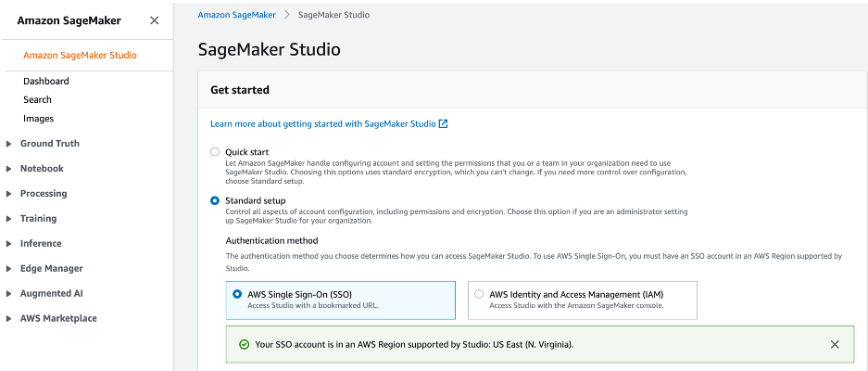Viewport: 868px width, 371px height.
Task: Click the green success checkmark icon
Action: 244,344
